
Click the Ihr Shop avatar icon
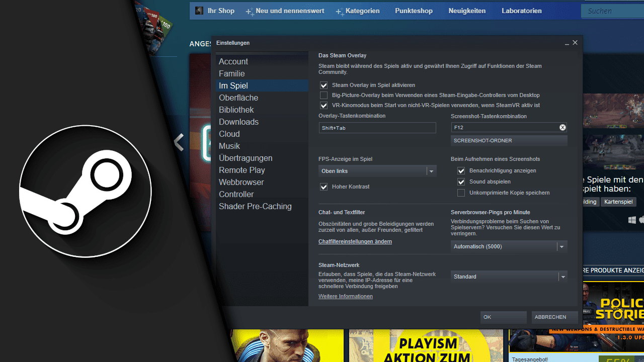199,11
